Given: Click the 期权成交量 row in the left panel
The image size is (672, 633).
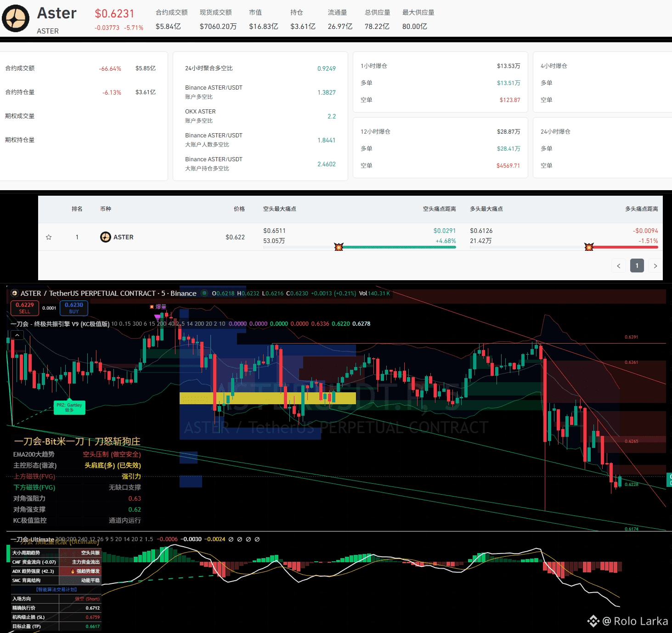Looking at the screenshot, I should [x=80, y=116].
